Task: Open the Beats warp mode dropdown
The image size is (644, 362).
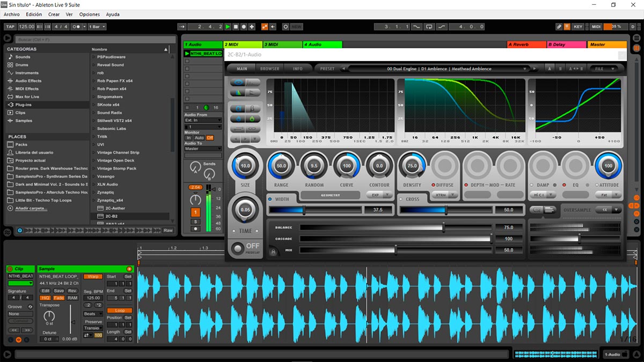Action: pyautogui.click(x=92, y=314)
